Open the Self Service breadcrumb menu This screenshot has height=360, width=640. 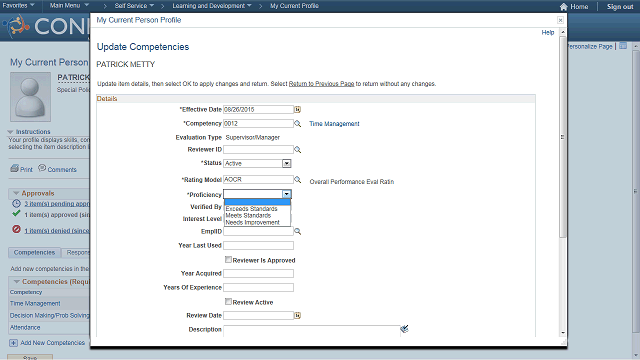pos(134,6)
